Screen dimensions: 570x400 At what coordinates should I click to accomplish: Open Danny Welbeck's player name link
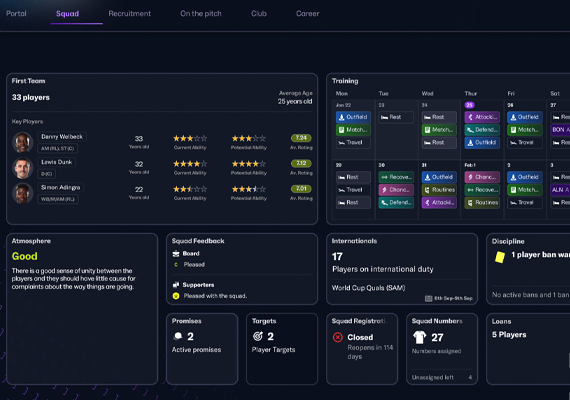(x=62, y=137)
